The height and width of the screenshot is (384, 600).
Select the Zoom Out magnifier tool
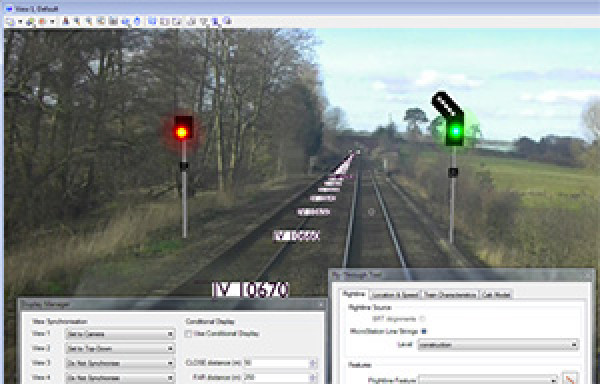point(89,21)
